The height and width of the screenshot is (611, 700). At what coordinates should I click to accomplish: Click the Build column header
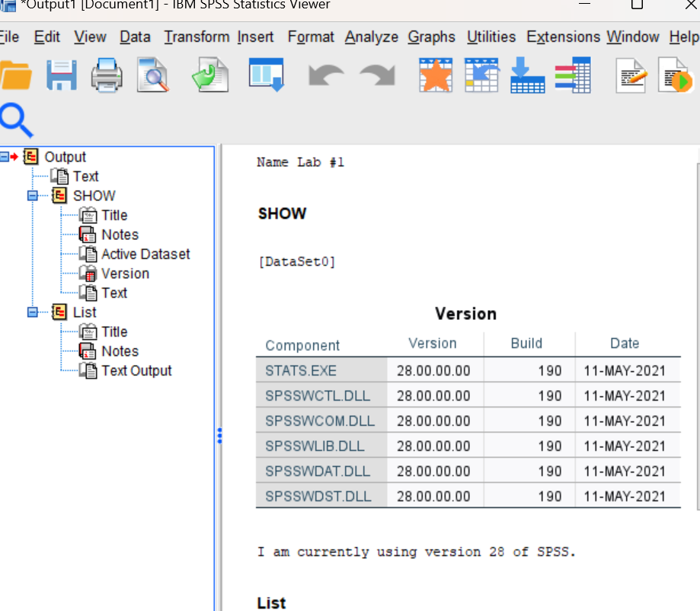526,343
